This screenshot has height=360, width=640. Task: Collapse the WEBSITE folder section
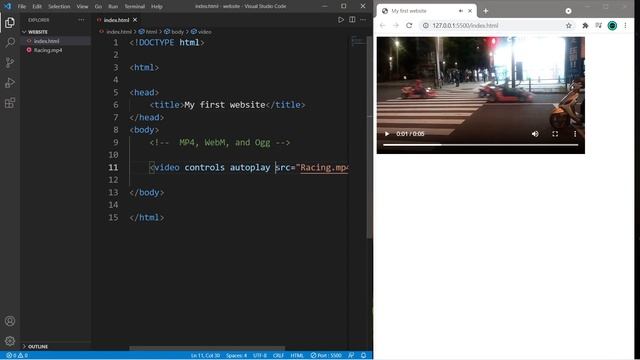point(56,32)
